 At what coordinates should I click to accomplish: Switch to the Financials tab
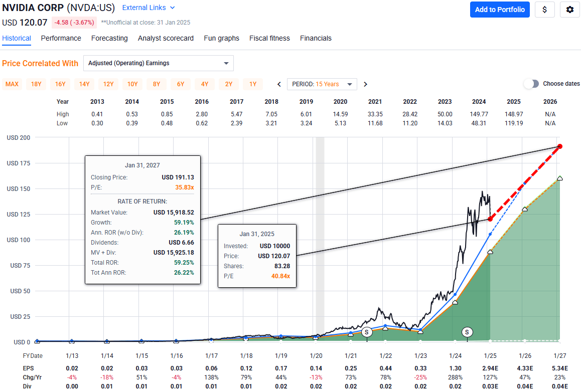[x=316, y=38]
